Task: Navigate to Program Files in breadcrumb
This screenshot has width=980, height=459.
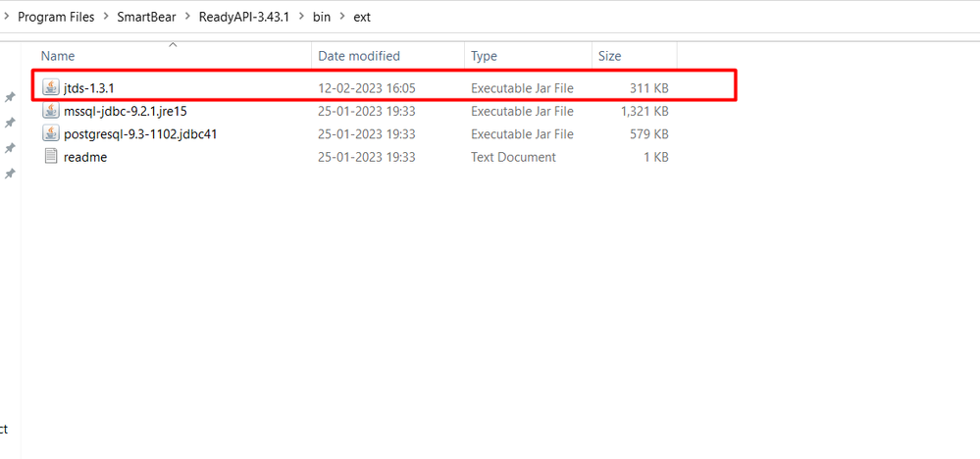Action: [56, 17]
